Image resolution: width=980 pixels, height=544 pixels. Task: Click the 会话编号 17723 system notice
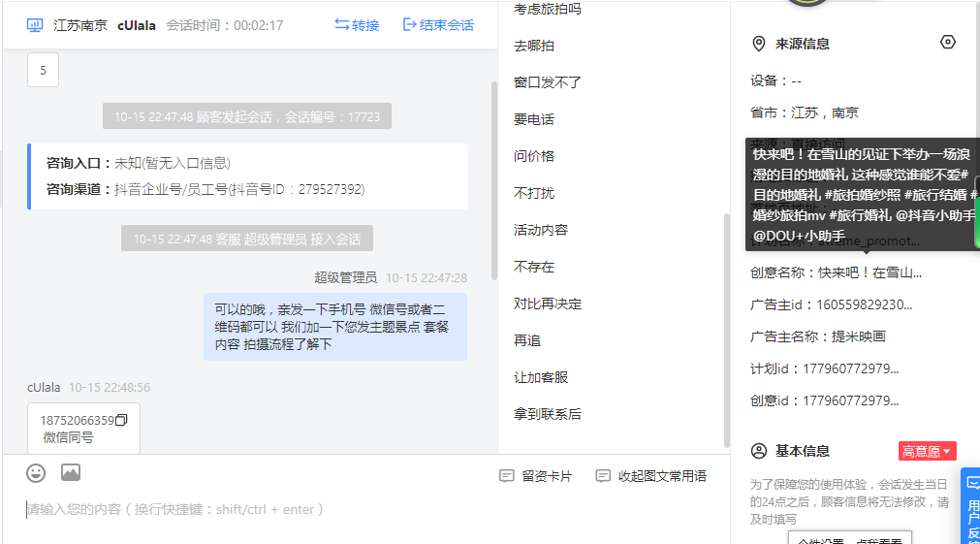pyautogui.click(x=247, y=116)
